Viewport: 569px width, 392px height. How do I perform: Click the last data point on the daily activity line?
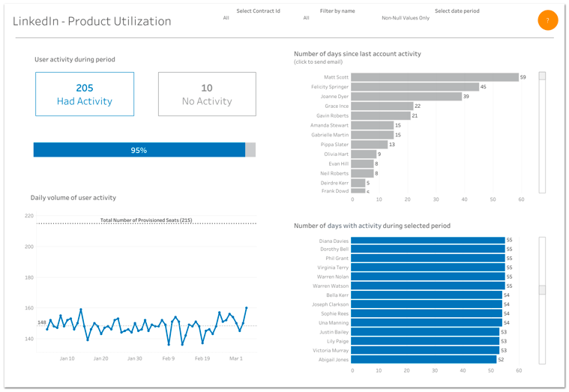[x=247, y=308]
